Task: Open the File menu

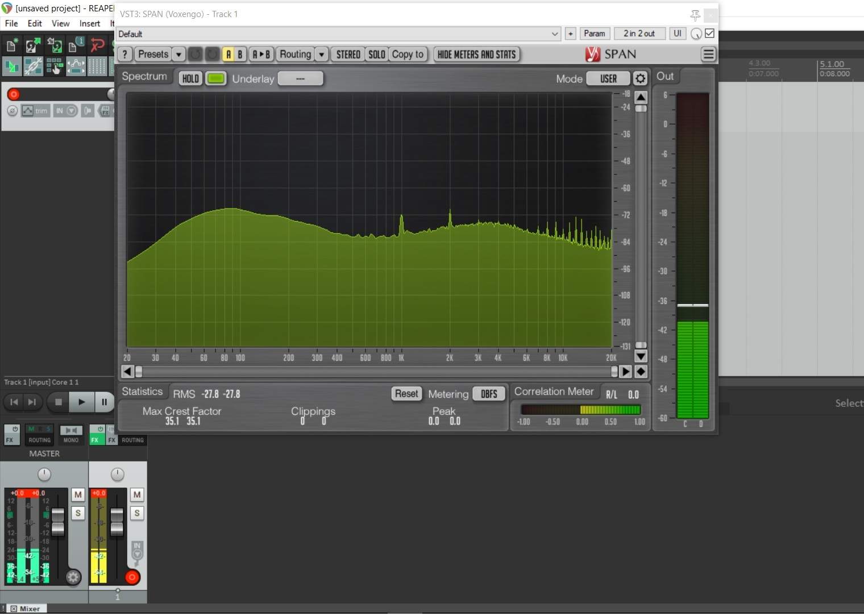Action: (x=11, y=23)
